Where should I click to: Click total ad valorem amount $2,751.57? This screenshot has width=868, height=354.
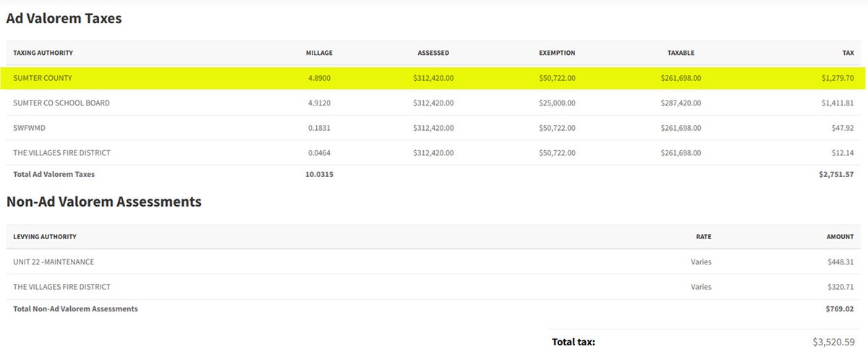point(836,174)
